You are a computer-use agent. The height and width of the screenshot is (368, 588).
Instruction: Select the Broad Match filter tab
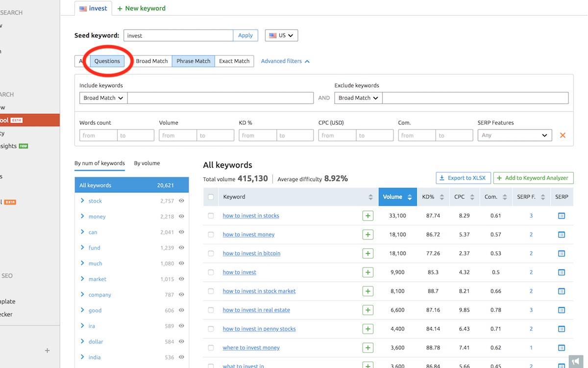point(152,61)
